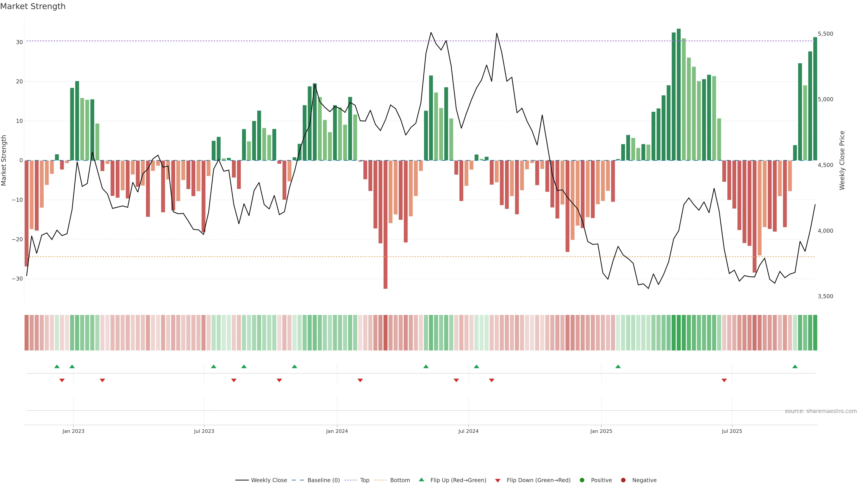Click the Bottom legend dotted line
This screenshot has height=488, width=868.
(x=380, y=480)
